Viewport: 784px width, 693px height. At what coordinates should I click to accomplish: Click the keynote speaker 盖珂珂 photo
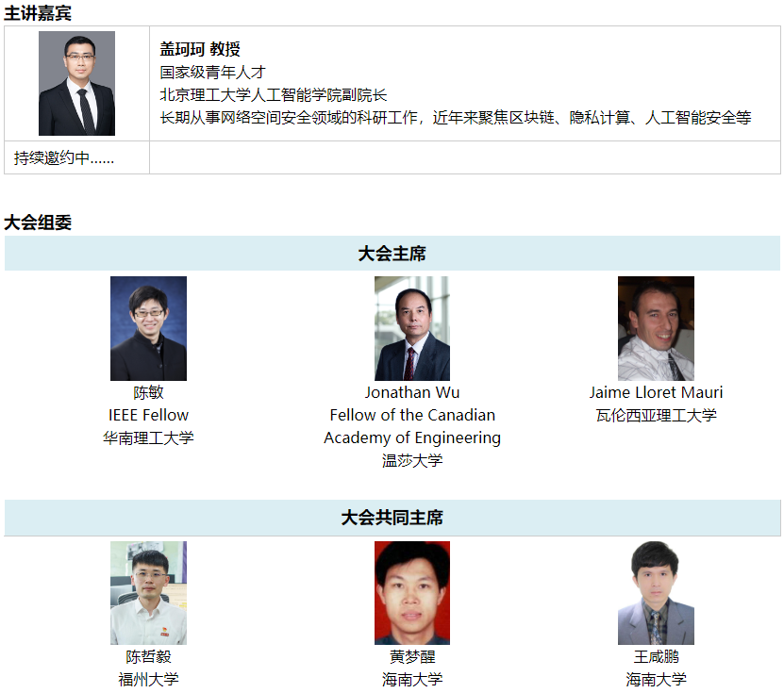[77, 83]
